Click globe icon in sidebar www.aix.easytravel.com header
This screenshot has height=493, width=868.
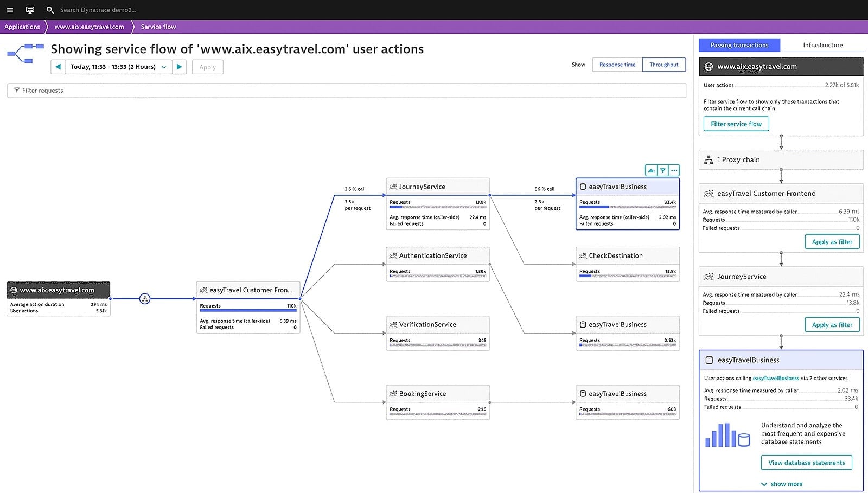pos(709,67)
